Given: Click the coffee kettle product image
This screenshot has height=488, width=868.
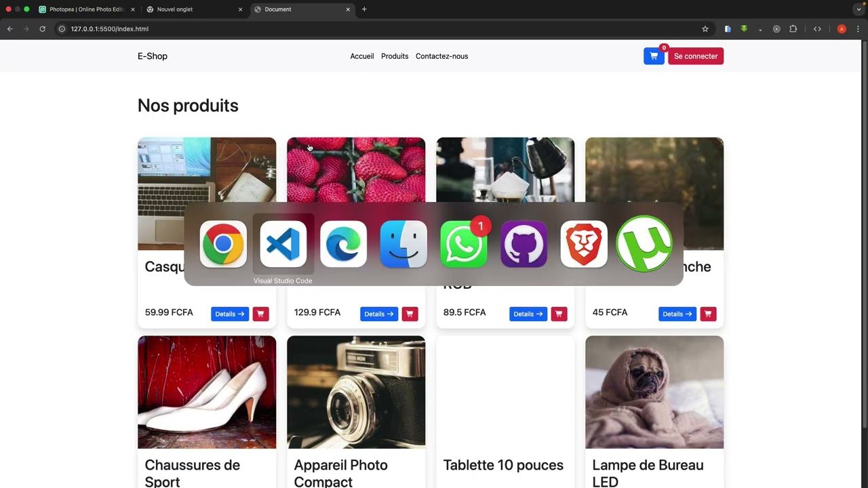Looking at the screenshot, I should click(x=505, y=169).
